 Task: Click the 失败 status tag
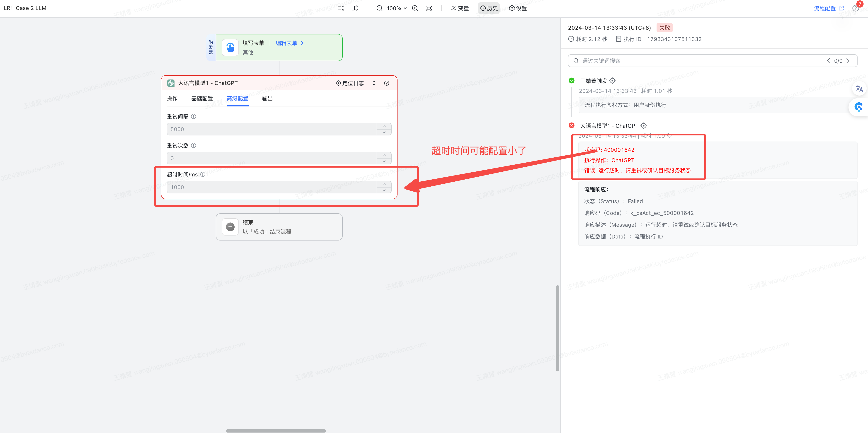[664, 28]
